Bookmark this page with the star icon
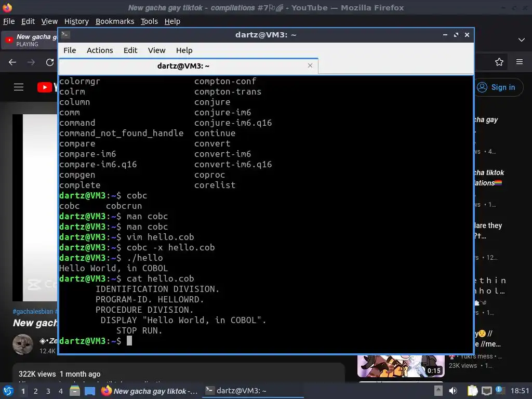This screenshot has height=399, width=532. tap(499, 62)
